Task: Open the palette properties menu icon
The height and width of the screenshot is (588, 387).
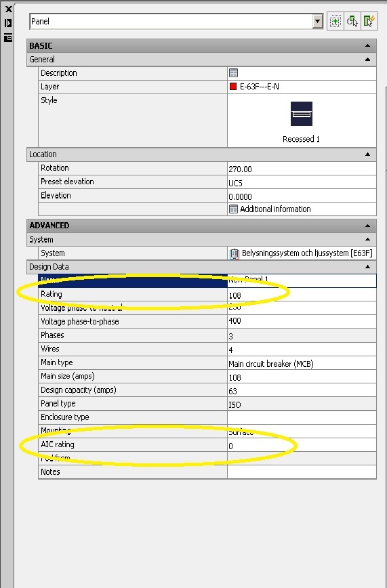Action: (x=8, y=37)
